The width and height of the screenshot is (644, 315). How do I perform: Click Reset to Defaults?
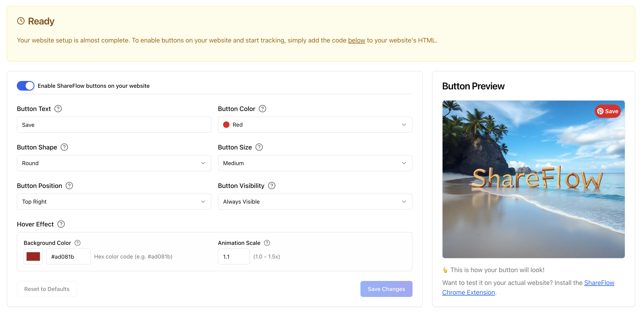46,289
